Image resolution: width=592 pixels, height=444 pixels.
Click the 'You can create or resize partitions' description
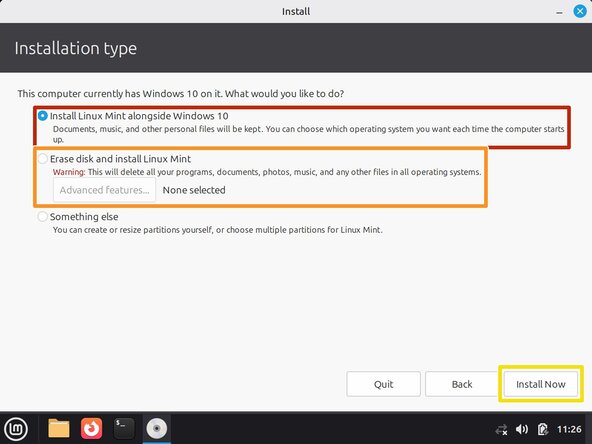click(217, 230)
